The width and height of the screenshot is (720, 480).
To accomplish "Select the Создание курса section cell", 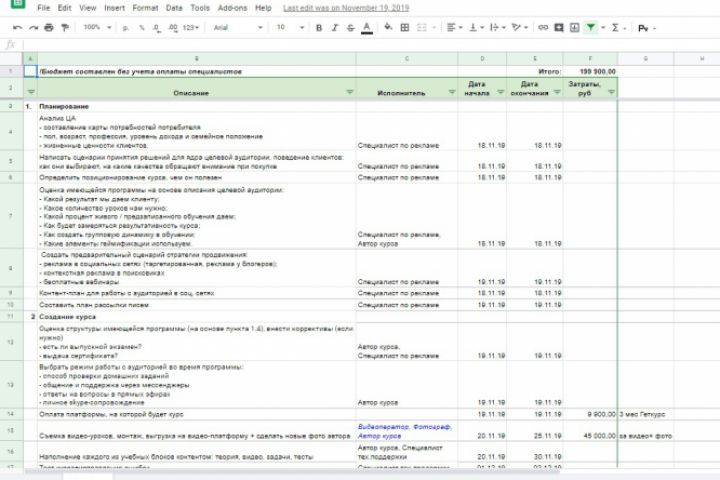I will pos(197,316).
